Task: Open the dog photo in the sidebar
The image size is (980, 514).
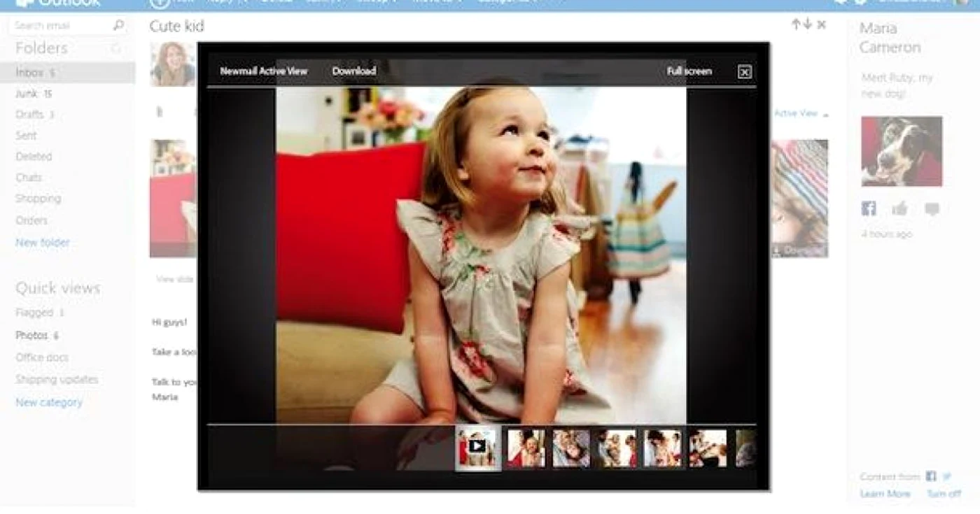Action: [902, 151]
